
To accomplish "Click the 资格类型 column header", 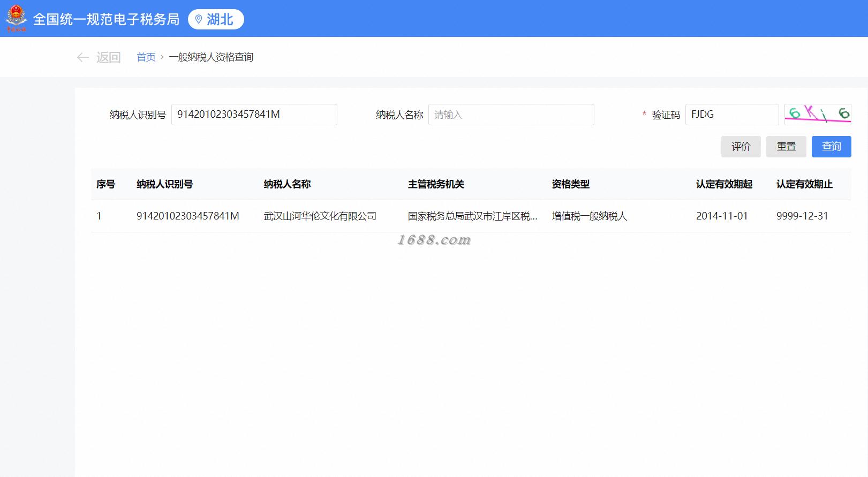I will (571, 184).
